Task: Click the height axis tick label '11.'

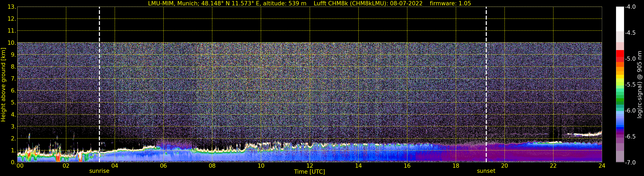Action: click(12, 31)
